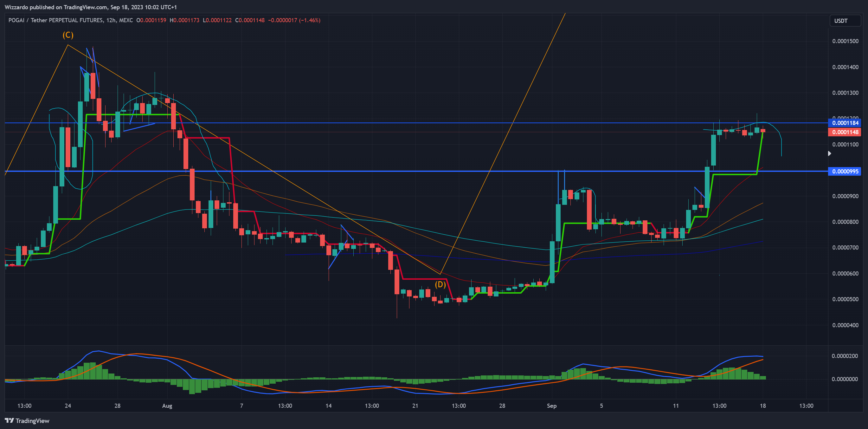The height and width of the screenshot is (429, 868).
Task: Click the 24 date on time axis
Action: pos(68,406)
